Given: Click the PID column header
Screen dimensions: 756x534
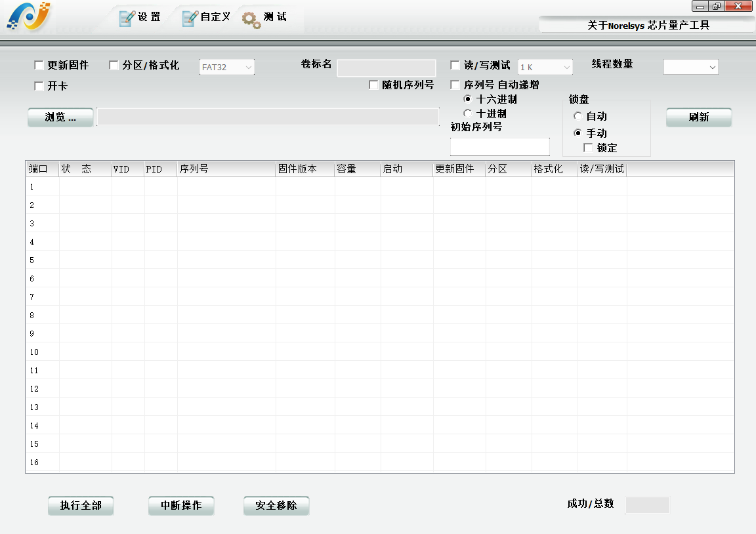Looking at the screenshot, I should tap(161, 169).
